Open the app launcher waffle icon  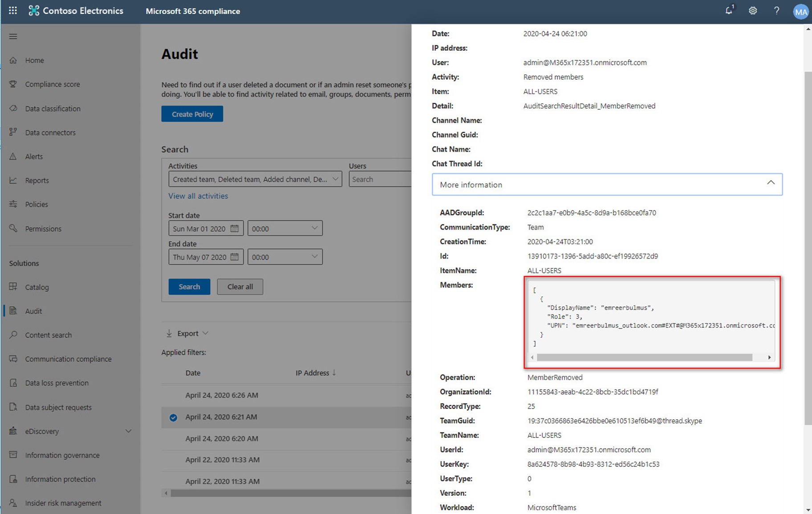[x=13, y=11]
